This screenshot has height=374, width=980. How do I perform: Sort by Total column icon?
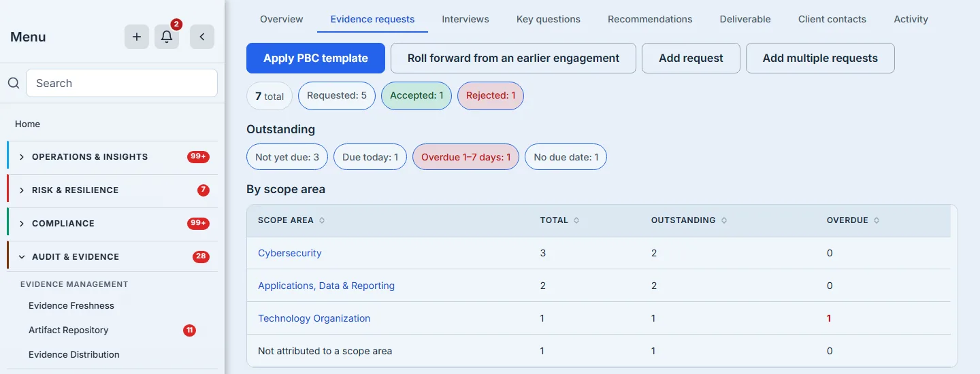pyautogui.click(x=576, y=220)
